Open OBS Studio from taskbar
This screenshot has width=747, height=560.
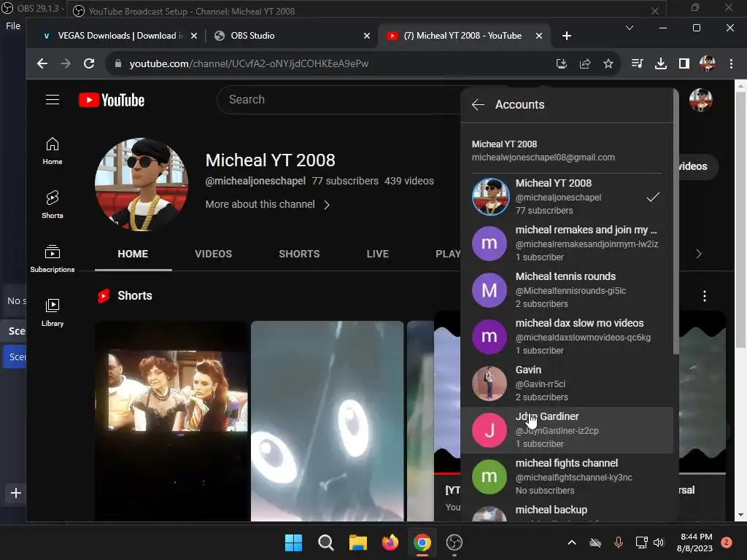click(454, 542)
